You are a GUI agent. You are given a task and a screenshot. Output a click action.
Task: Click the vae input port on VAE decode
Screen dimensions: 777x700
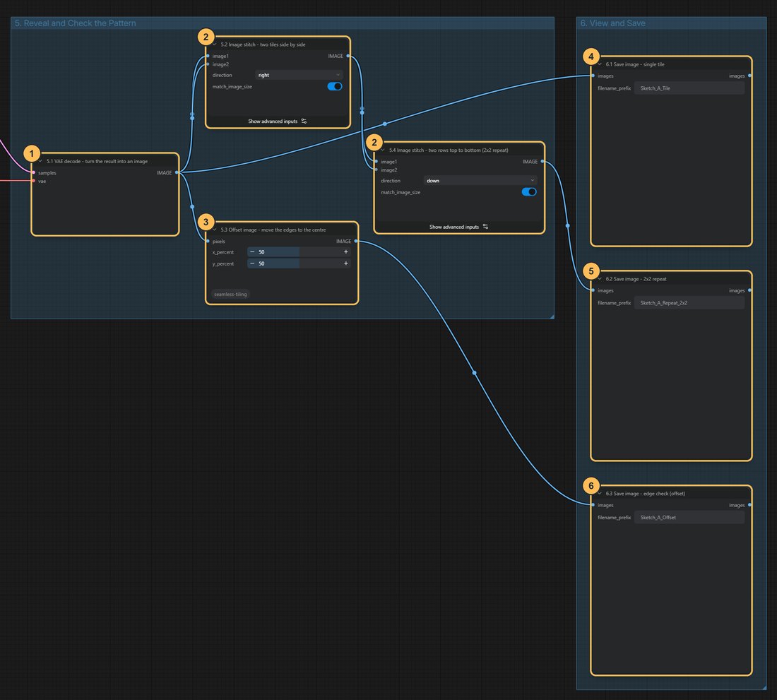34,181
